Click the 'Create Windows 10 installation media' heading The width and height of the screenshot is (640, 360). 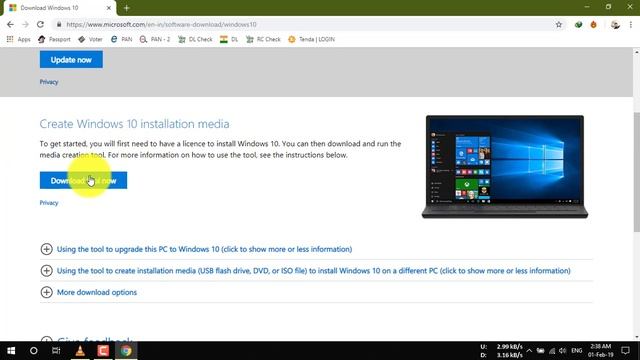[134, 124]
